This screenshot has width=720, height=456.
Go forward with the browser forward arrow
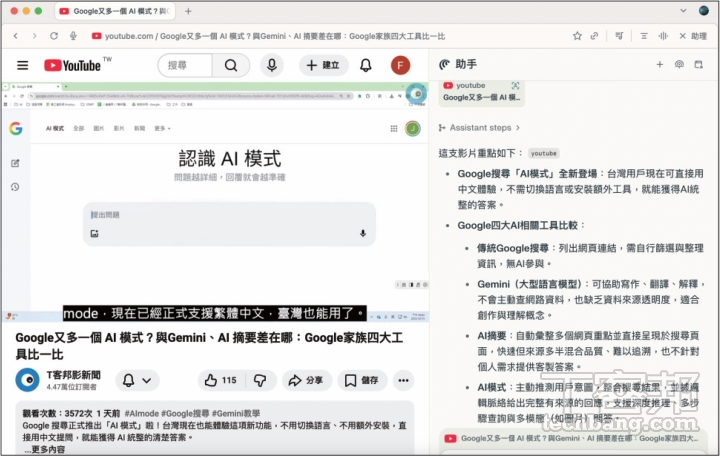[x=34, y=36]
